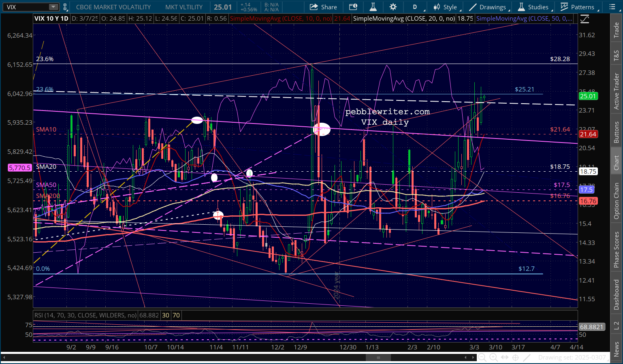The height and width of the screenshot is (364, 623).
Task: Select the drawing pencil icon in bottom bar
Action: click(527, 358)
